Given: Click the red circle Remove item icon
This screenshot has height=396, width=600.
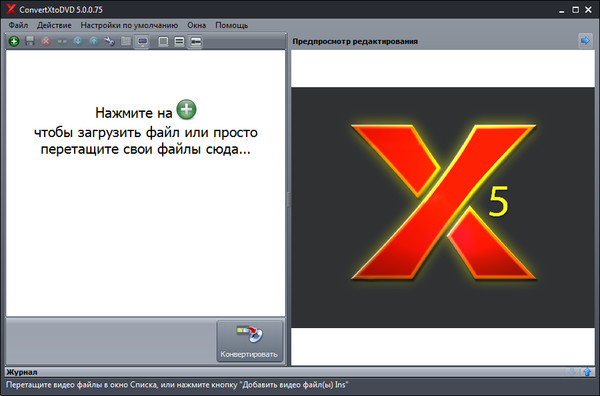Looking at the screenshot, I should tap(46, 41).
